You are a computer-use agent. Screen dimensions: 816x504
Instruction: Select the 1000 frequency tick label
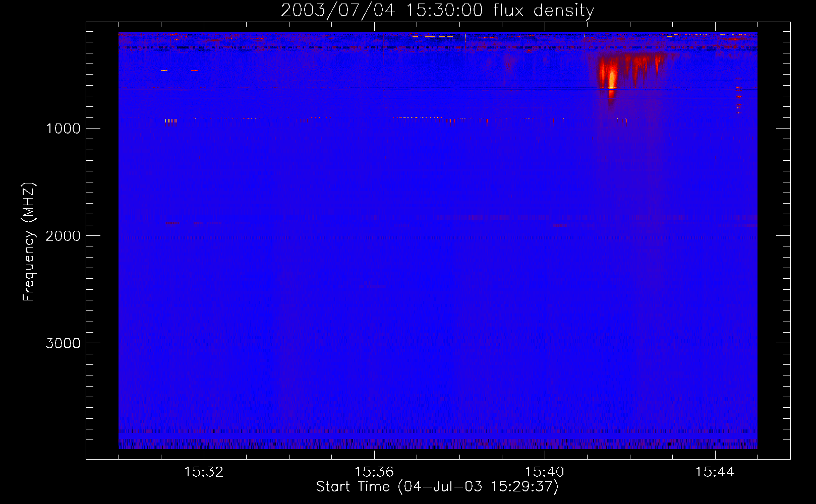pyautogui.click(x=63, y=129)
